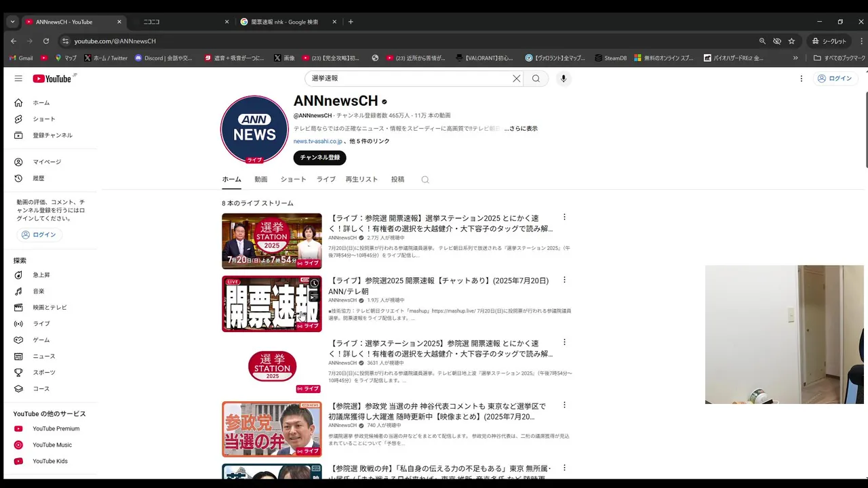868x488 pixels.
Task: Select the 再生リスト channel tab
Action: [361, 180]
